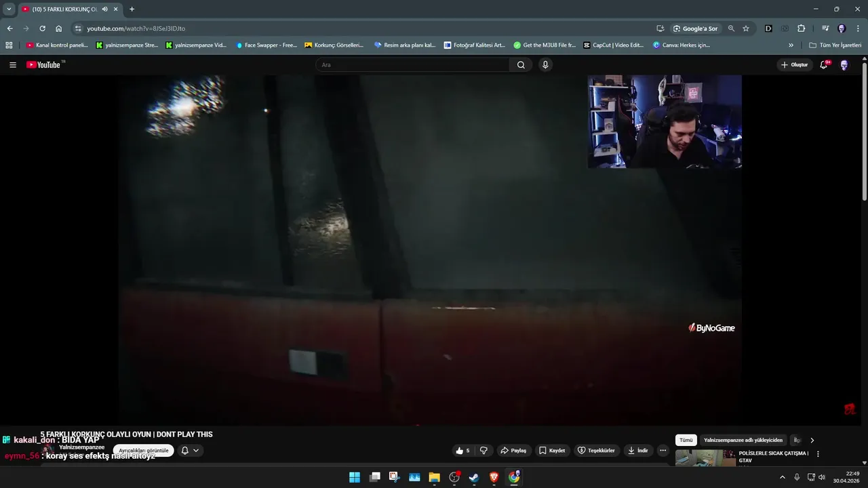The height and width of the screenshot is (488, 868).
Task: Show hidden system tray icons
Action: 783,477
